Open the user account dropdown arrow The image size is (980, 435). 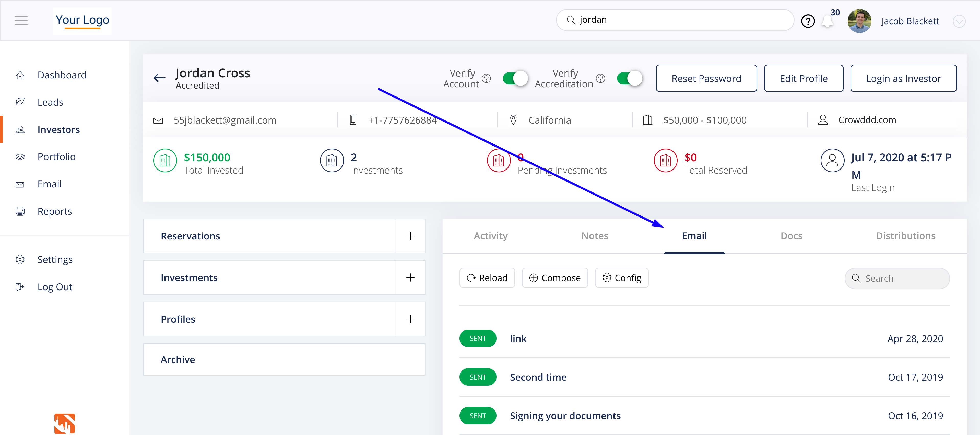959,21
